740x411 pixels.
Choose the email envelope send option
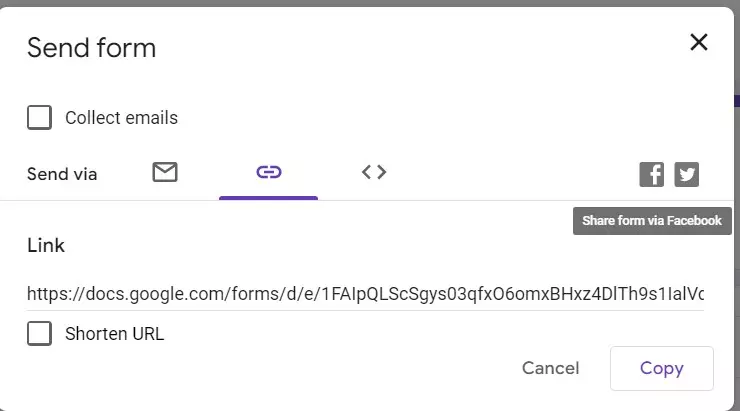click(x=165, y=172)
